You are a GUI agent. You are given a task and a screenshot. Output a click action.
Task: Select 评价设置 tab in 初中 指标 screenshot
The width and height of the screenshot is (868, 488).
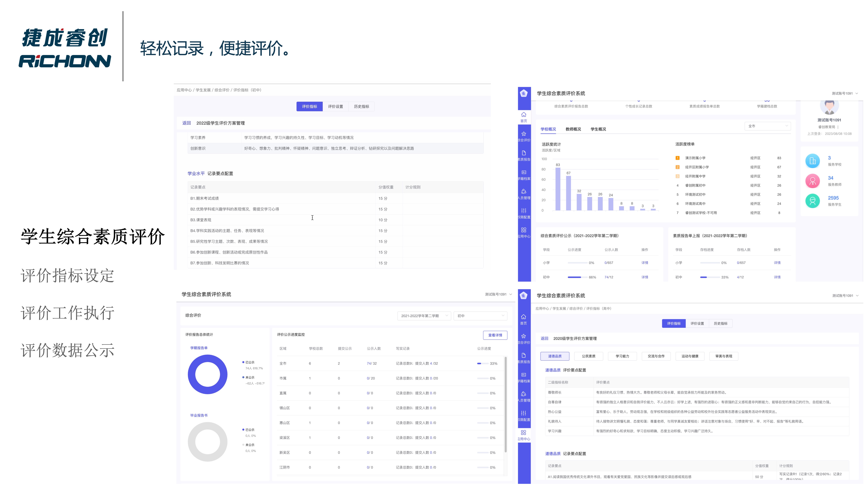335,107
